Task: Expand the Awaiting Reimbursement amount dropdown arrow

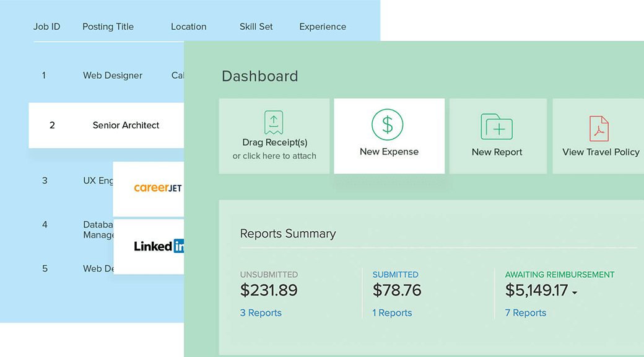Action: [x=575, y=293]
